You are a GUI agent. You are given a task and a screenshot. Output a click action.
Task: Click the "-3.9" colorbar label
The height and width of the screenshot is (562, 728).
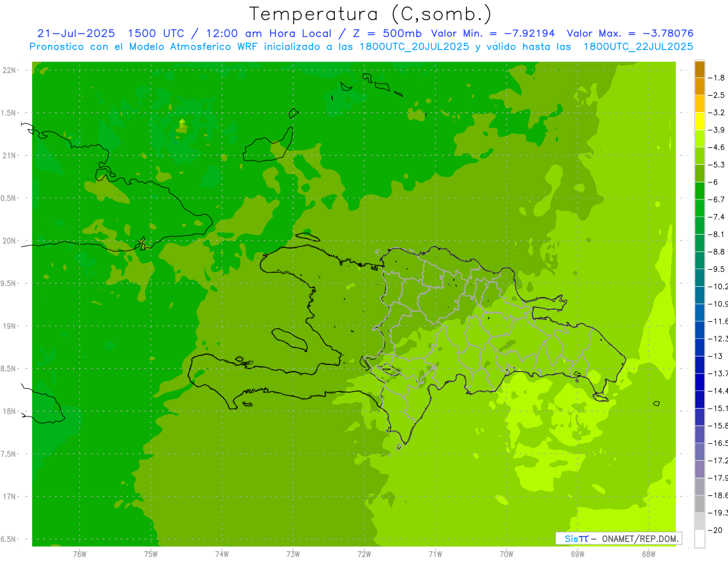pos(716,130)
